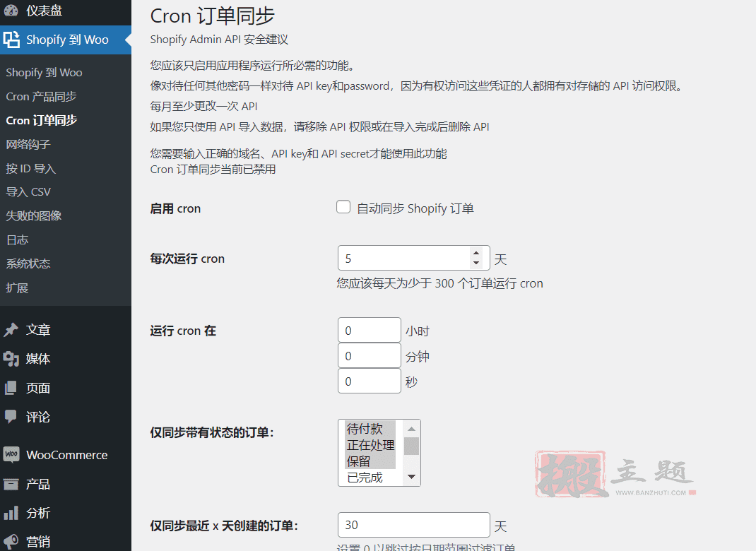
Task: Open the 媒体 menu
Action: click(x=66, y=359)
